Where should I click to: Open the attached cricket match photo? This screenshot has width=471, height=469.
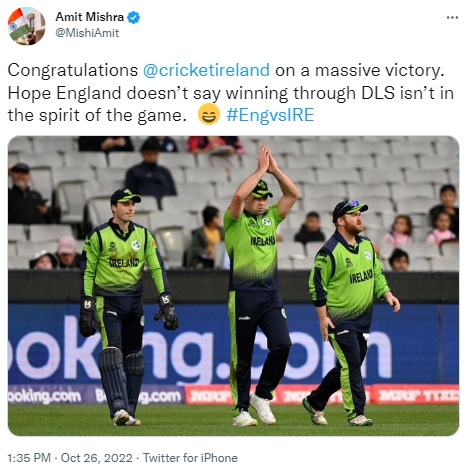click(x=233, y=286)
